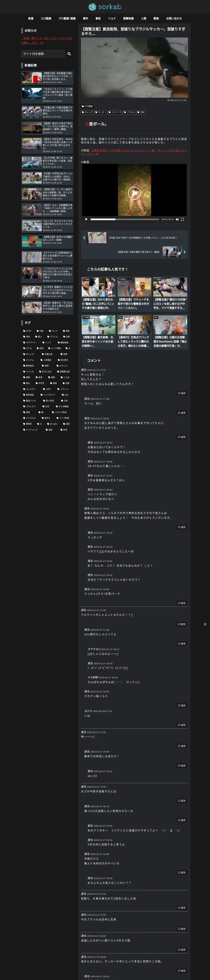Select the 中国 tag in sidebar
The width and height of the screenshot is (210, 980).
[x=40, y=331]
